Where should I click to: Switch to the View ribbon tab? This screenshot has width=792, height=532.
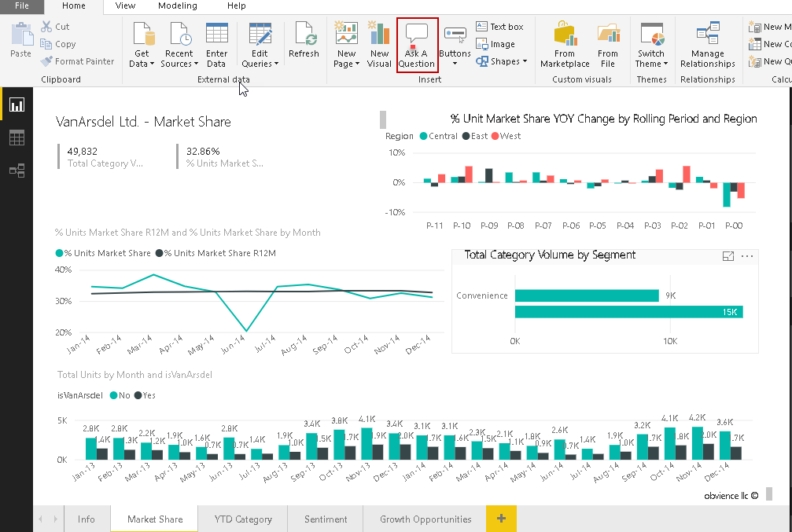coord(125,6)
